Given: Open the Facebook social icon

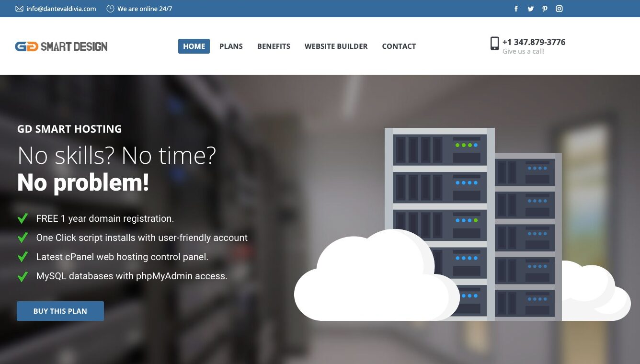Looking at the screenshot, I should pos(516,9).
